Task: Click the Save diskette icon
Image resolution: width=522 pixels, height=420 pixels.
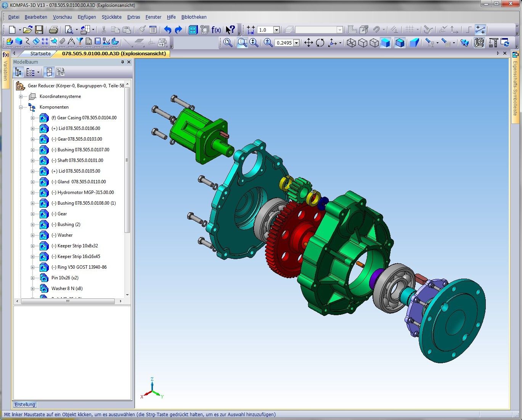Action: (x=39, y=30)
